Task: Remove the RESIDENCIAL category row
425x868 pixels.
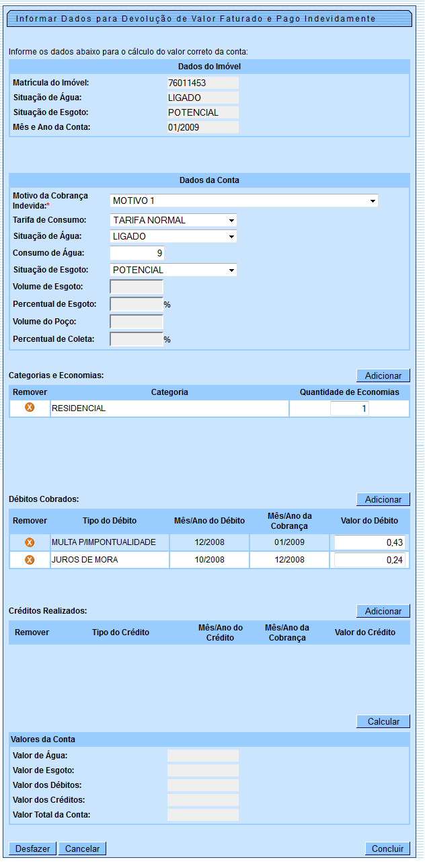Action: (30, 408)
